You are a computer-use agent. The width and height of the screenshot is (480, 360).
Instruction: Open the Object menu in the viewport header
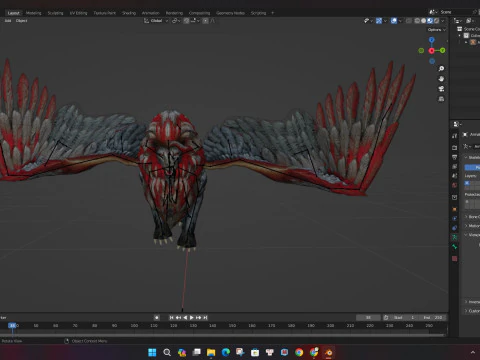pos(21,21)
